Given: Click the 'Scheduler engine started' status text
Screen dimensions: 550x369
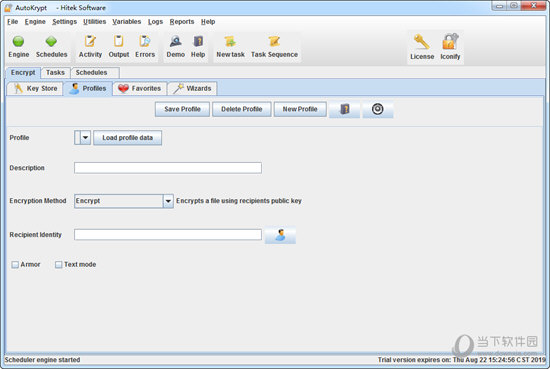Looking at the screenshot, I should (x=42, y=360).
